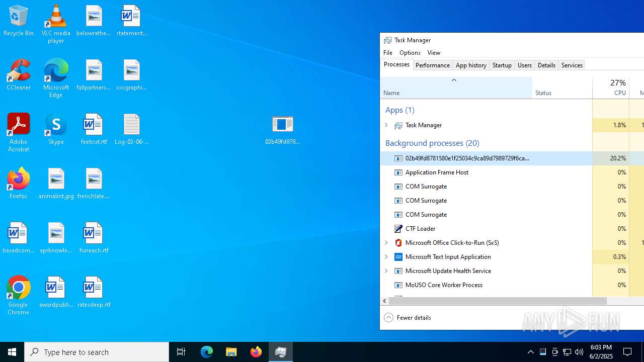Switch to the Services tab
The height and width of the screenshot is (362, 644).
[x=572, y=65]
